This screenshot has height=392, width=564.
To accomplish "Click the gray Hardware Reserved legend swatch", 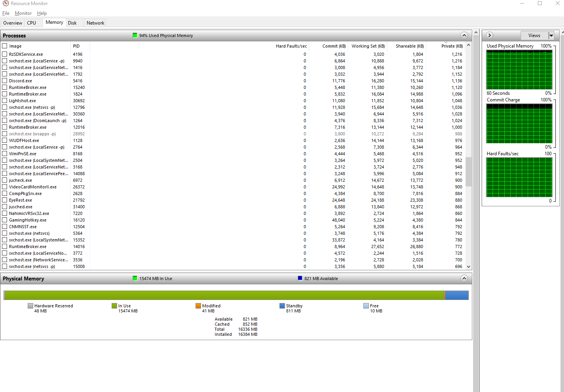I will (30, 306).
